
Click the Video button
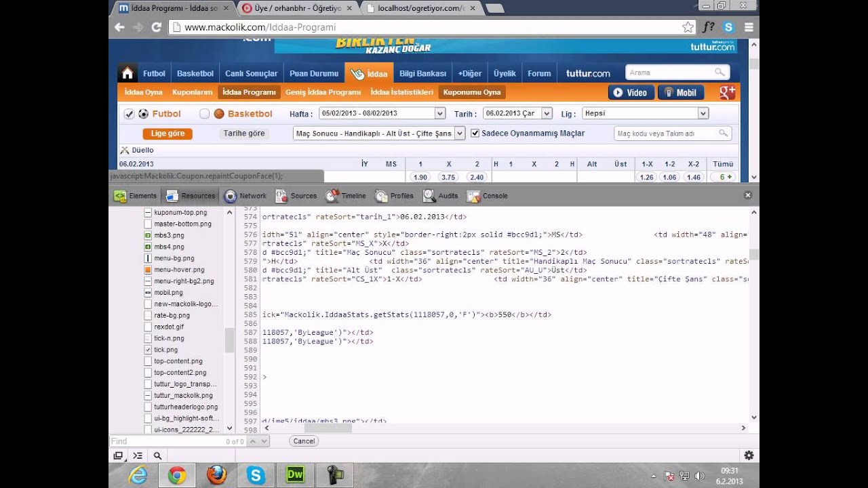[x=631, y=93]
